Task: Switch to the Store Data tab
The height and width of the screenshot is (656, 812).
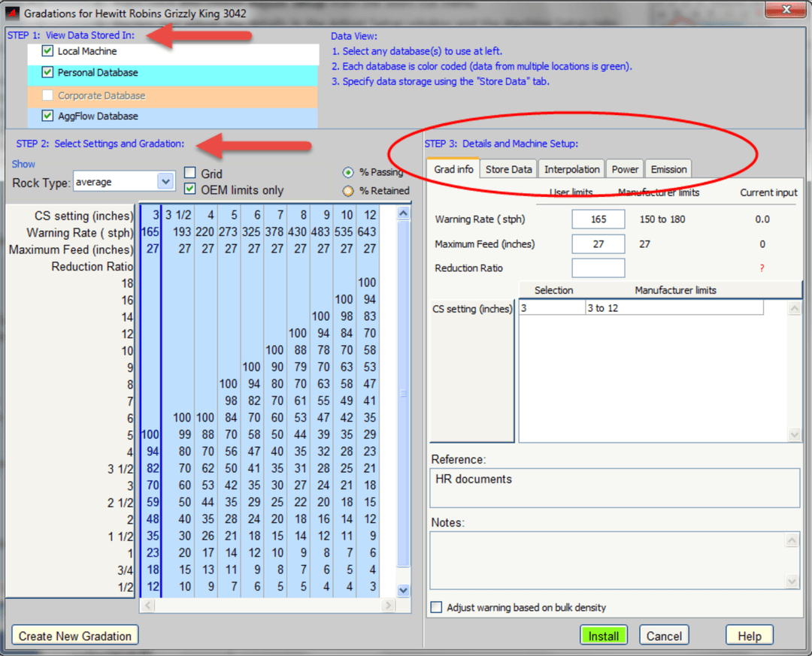Action: click(508, 169)
